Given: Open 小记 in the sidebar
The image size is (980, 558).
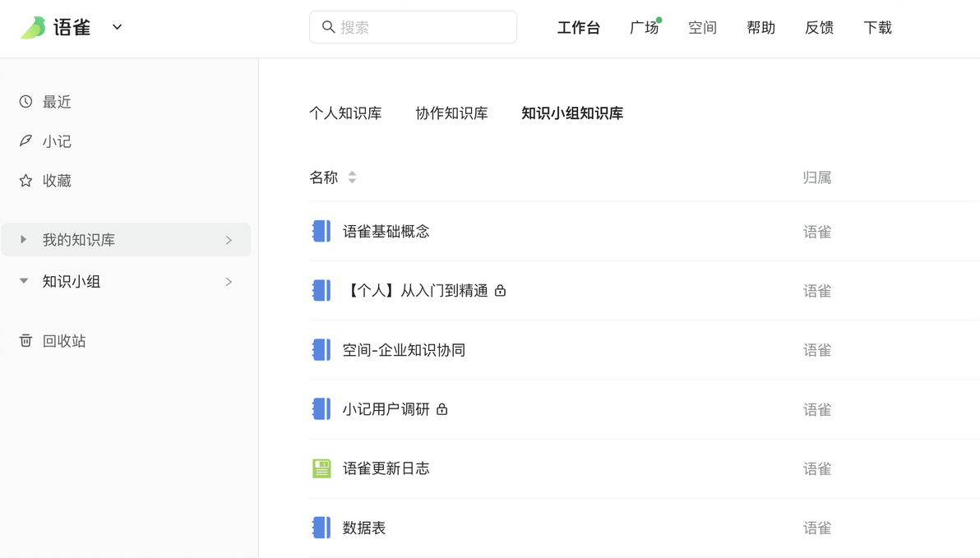Looking at the screenshot, I should tap(57, 141).
